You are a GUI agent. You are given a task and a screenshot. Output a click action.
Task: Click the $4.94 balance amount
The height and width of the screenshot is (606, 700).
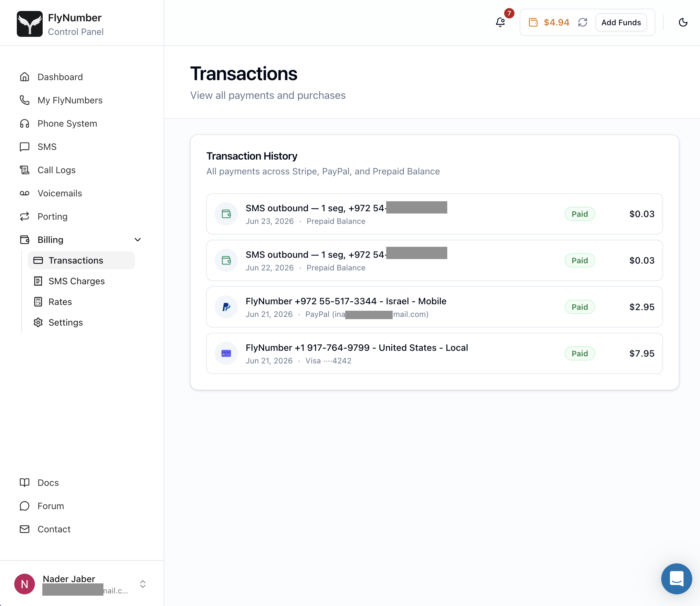pos(556,22)
